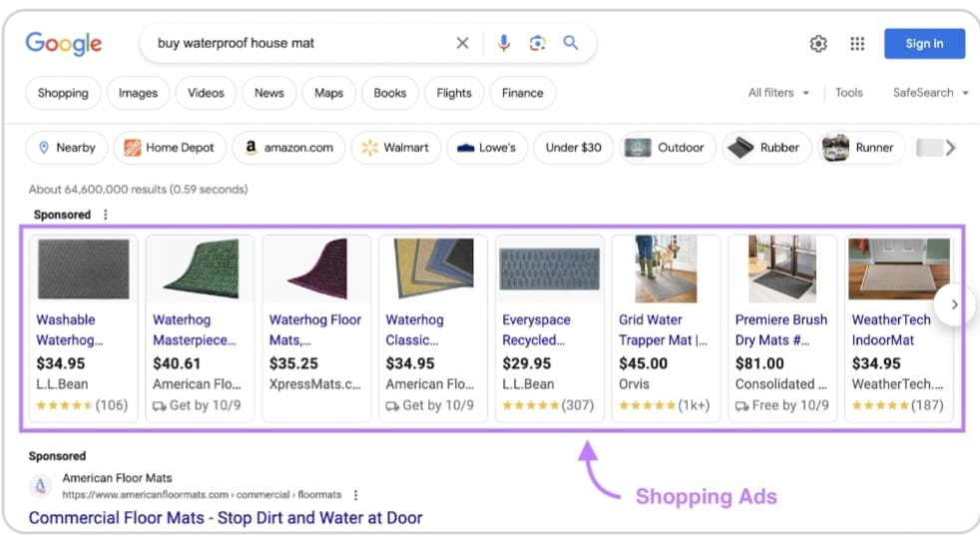Click the $45.00 Orvis price
Image resolution: width=980 pixels, height=535 pixels.
(x=643, y=363)
